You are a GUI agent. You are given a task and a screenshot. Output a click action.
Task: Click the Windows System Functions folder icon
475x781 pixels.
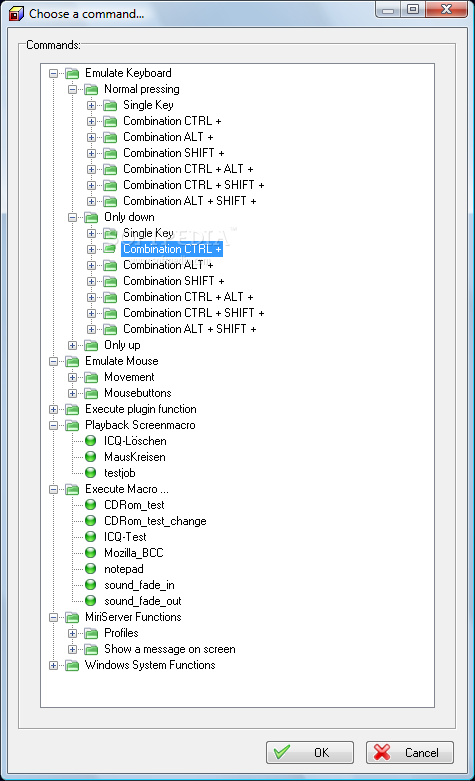pos(72,665)
